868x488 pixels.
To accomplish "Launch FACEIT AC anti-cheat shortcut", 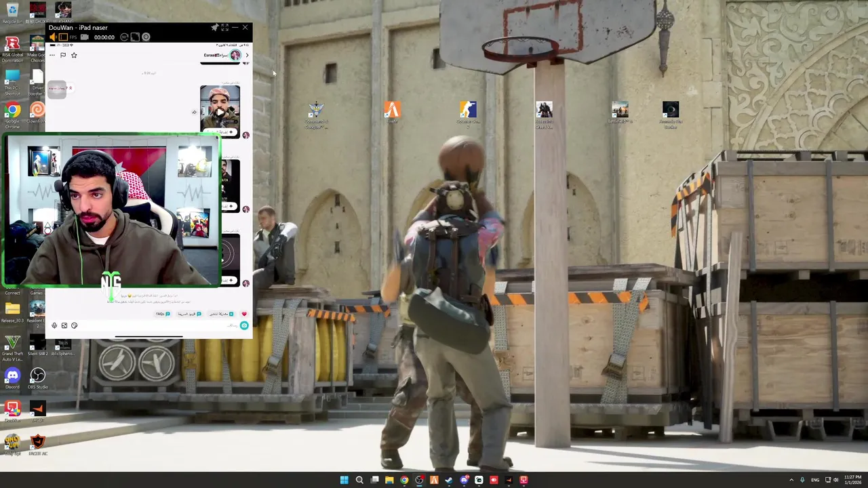I will click(x=37, y=443).
